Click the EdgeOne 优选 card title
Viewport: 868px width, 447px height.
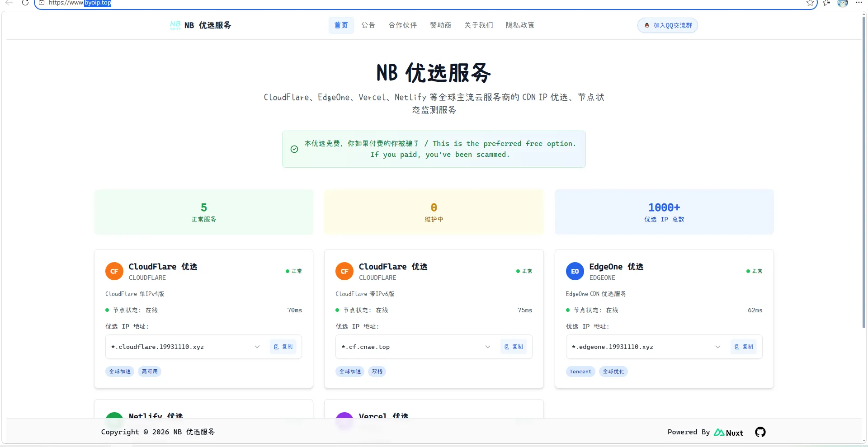click(616, 267)
